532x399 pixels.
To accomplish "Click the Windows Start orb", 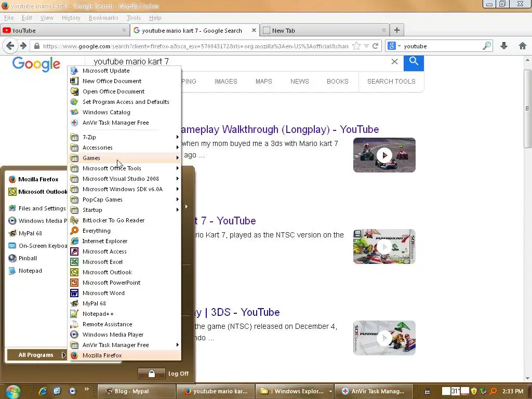I will tap(13, 391).
